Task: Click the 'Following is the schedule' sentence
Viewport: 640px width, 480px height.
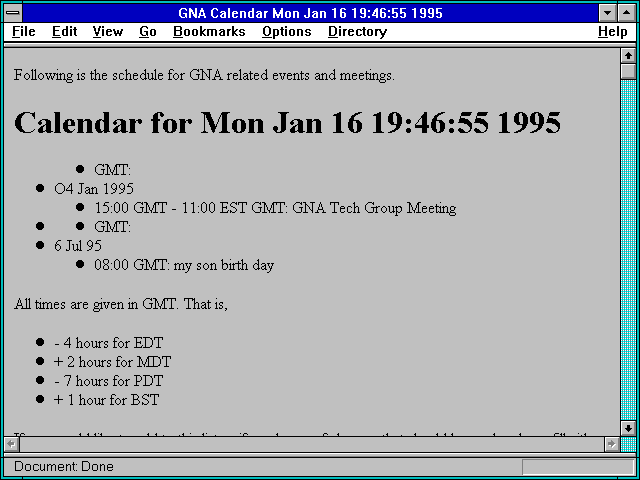Action: 204,76
